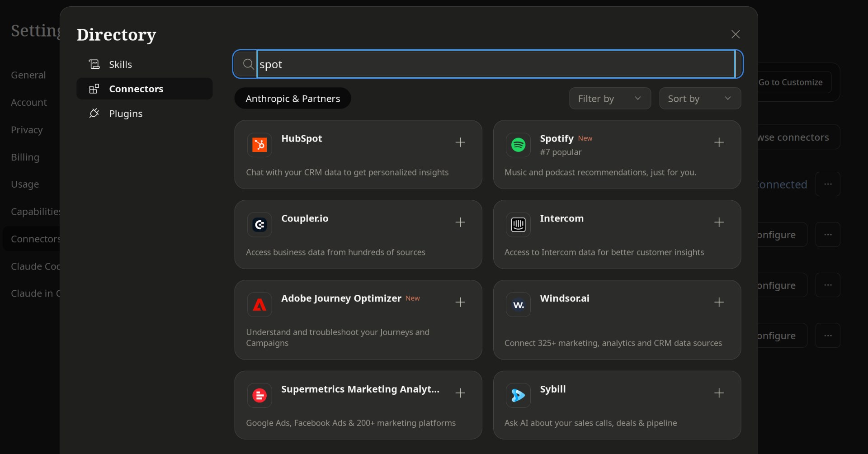Click the Coupler.io logo icon
This screenshot has width=868, height=454.
(x=259, y=225)
